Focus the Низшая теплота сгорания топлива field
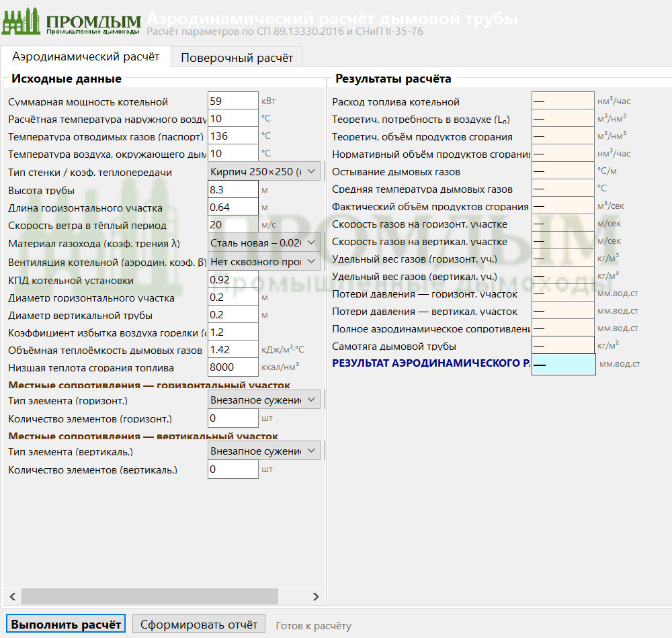Image resolution: width=672 pixels, height=638 pixels. (x=233, y=367)
